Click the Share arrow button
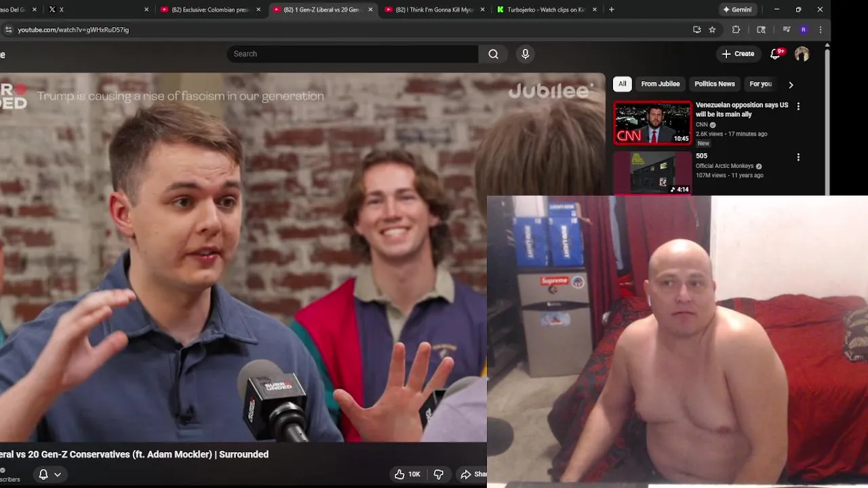This screenshot has height=488, width=868. (473, 474)
